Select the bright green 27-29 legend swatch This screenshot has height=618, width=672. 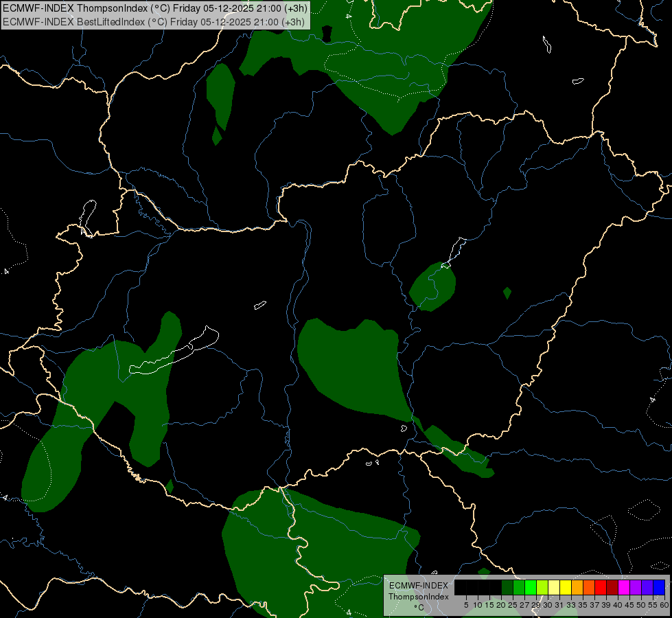tap(531, 588)
